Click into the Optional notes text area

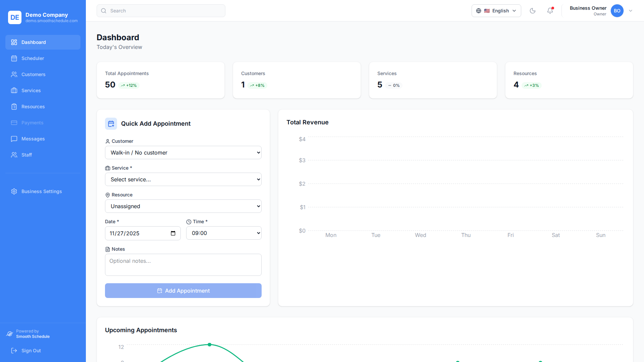coord(183,265)
